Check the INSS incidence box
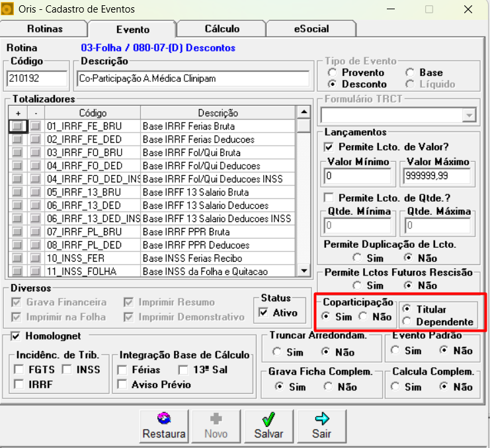Image resolution: width=490 pixels, height=448 pixels. 67,369
